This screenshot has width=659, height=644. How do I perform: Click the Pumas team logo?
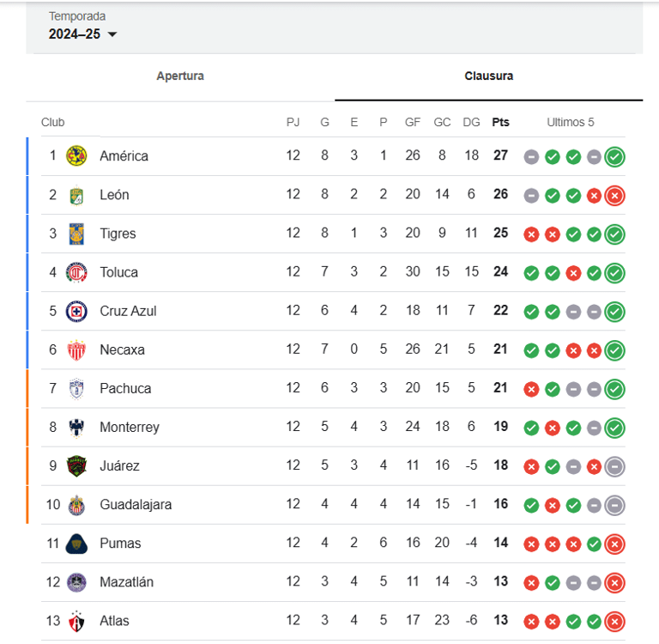[x=76, y=544]
